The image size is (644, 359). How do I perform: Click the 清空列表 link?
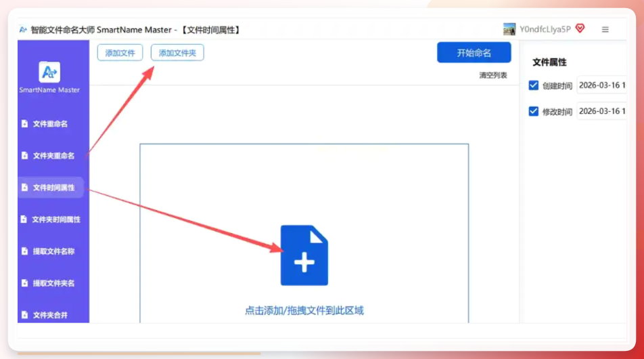(493, 75)
